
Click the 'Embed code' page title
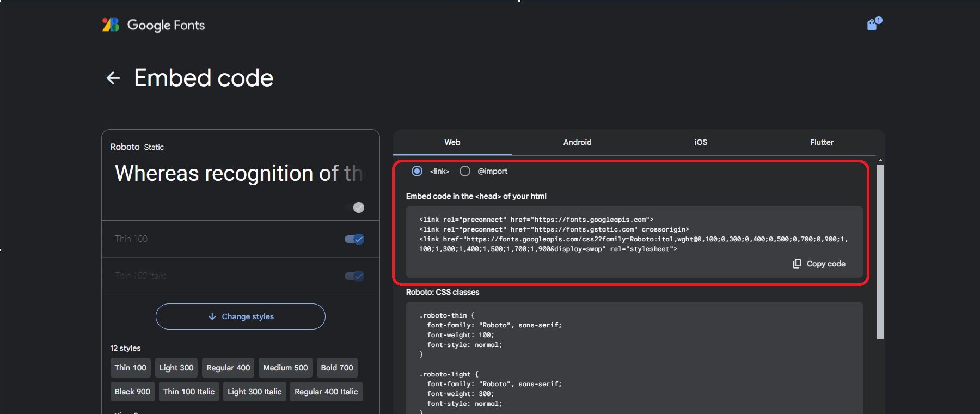point(204,78)
